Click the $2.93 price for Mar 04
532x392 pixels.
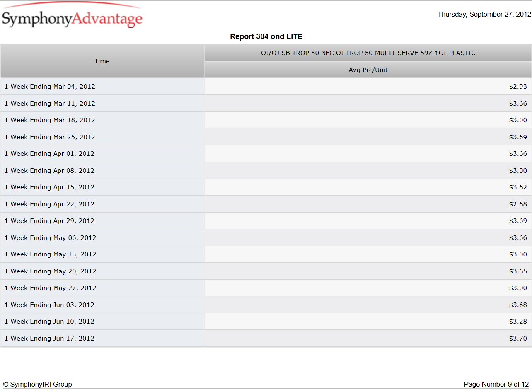[518, 87]
